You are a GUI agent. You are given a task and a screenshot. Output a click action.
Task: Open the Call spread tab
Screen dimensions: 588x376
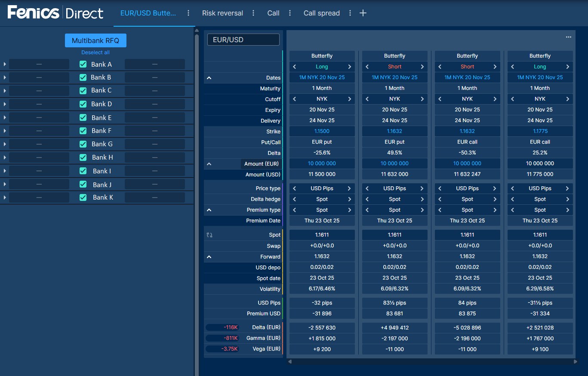coord(321,13)
